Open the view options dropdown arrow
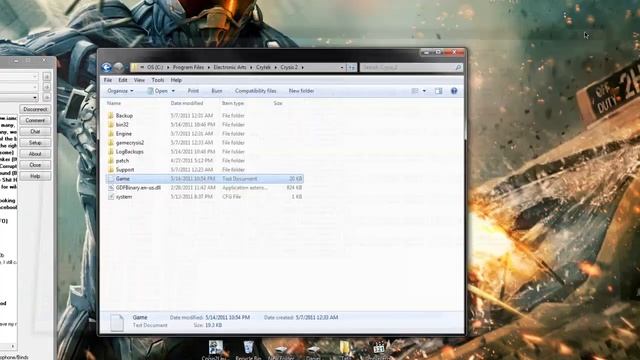 [x=424, y=91]
